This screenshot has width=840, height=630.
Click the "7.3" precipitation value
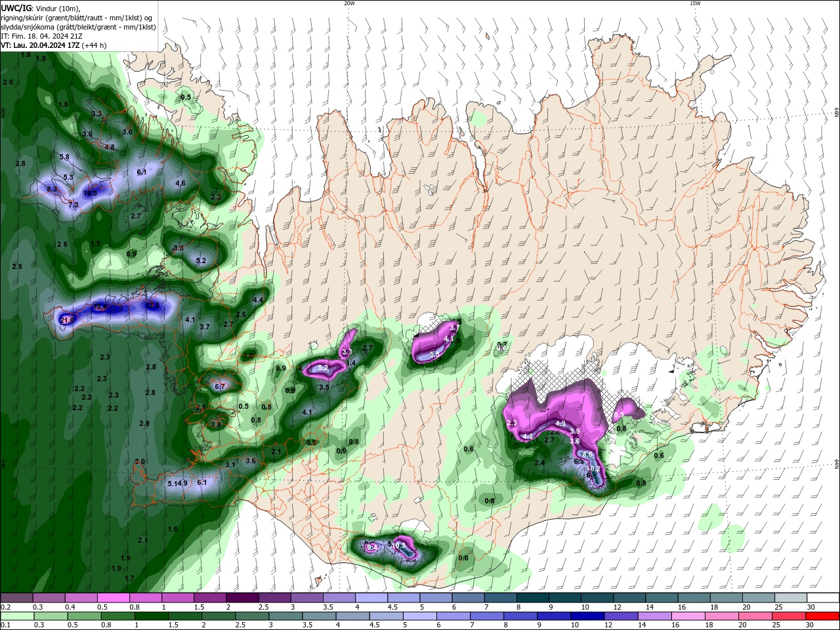click(x=73, y=205)
